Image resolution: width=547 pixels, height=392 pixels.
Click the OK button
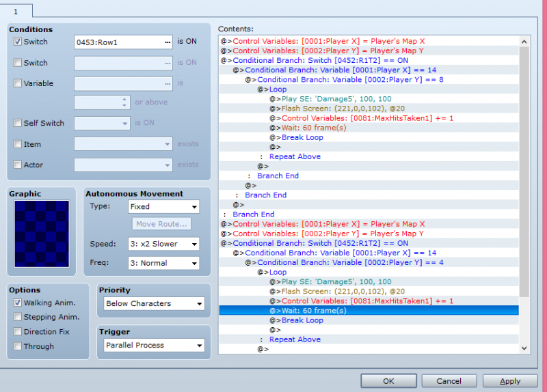click(x=388, y=381)
